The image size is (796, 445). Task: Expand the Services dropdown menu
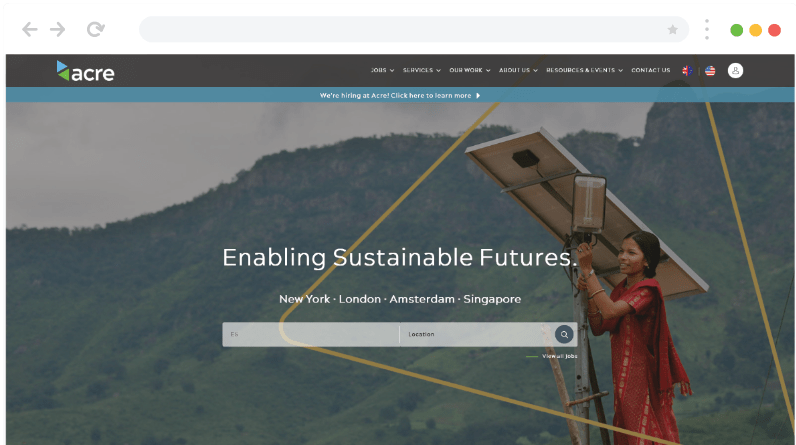coord(422,70)
